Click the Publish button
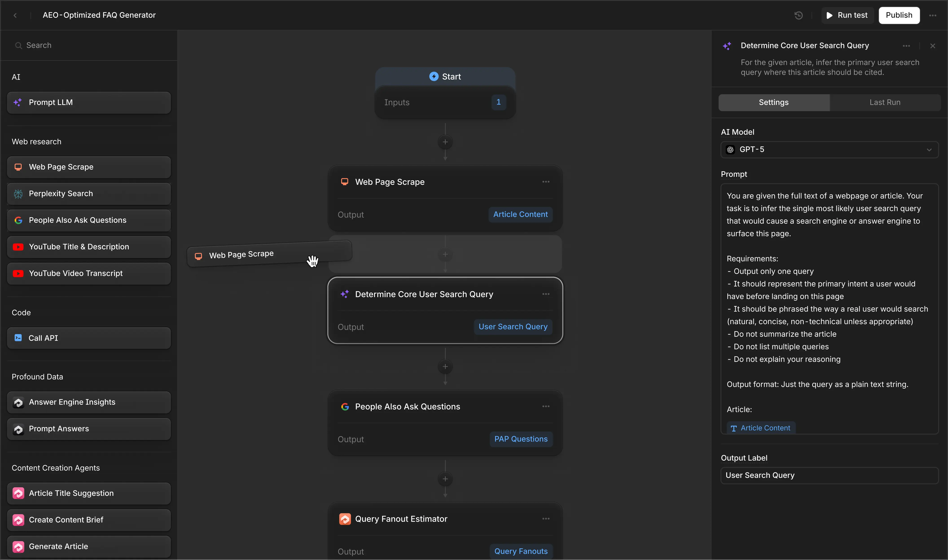948x560 pixels. tap(899, 15)
